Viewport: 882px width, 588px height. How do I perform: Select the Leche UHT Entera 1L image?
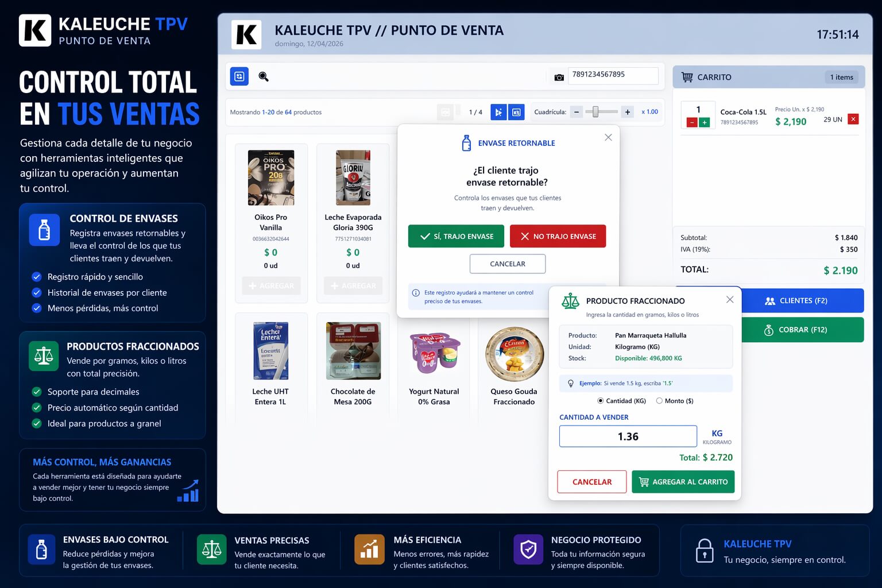pyautogui.click(x=271, y=351)
